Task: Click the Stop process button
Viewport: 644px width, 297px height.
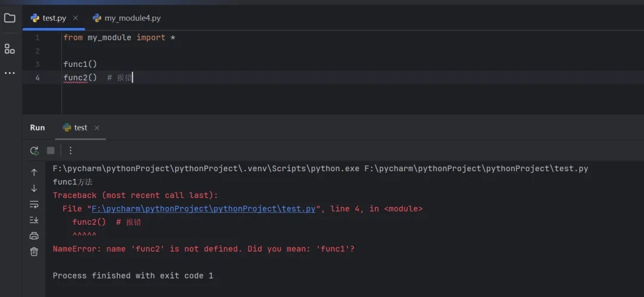Action: pos(51,151)
